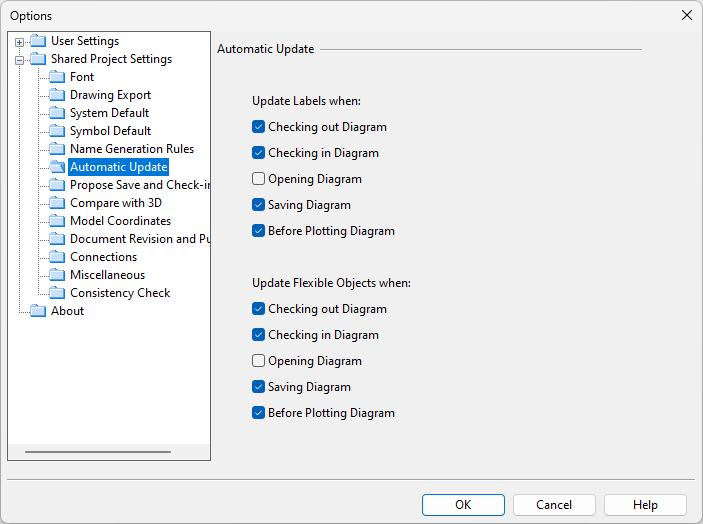Screen dimensions: 703x524
Task: Open the Model Coordinates settings page
Action: tap(120, 221)
